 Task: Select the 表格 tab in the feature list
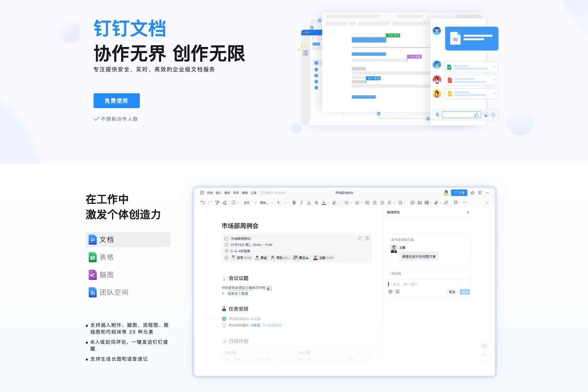click(128, 257)
